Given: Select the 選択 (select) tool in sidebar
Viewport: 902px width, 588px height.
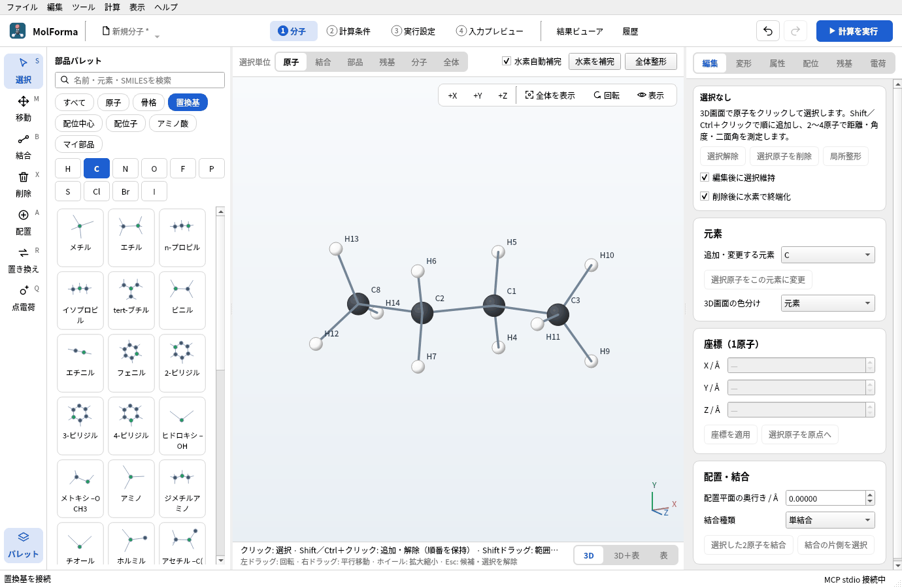Looking at the screenshot, I should [x=24, y=71].
